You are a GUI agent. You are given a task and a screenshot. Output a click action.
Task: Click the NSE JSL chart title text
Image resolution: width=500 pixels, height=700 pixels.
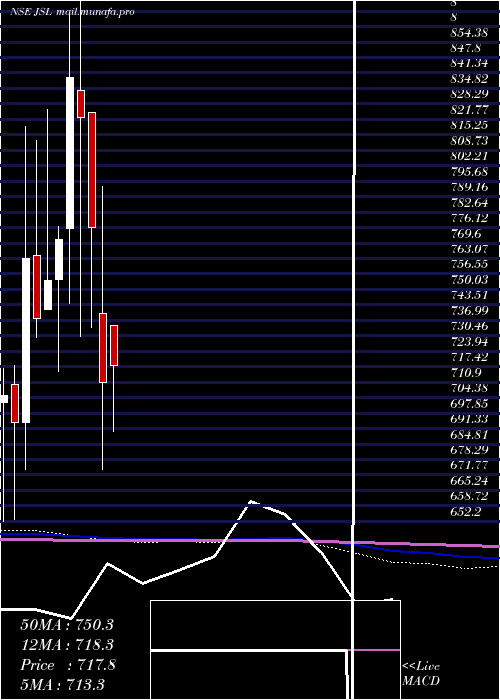(33, 12)
